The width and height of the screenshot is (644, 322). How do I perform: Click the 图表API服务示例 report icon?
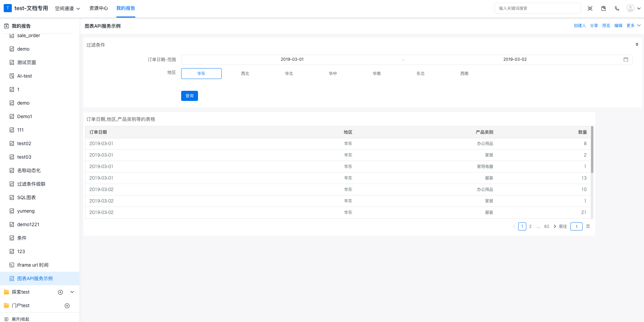(12, 278)
